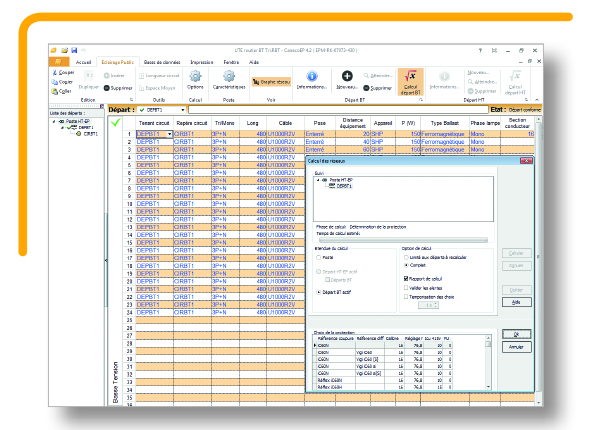Toggle the Rapport de calcul checkbox

(406, 279)
